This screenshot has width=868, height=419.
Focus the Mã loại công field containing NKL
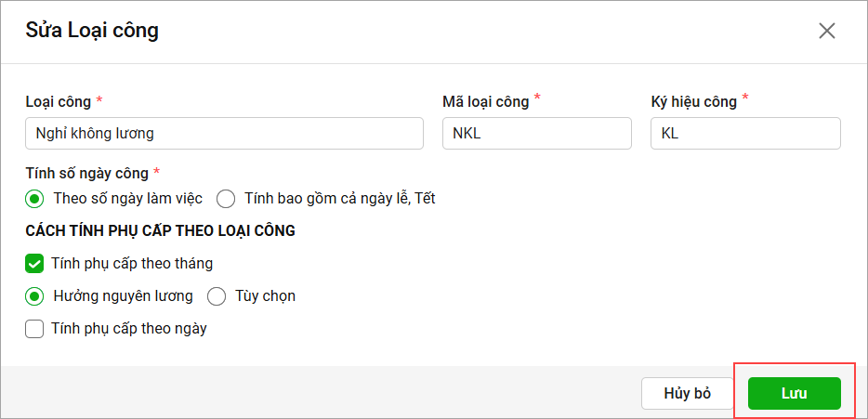coord(537,133)
